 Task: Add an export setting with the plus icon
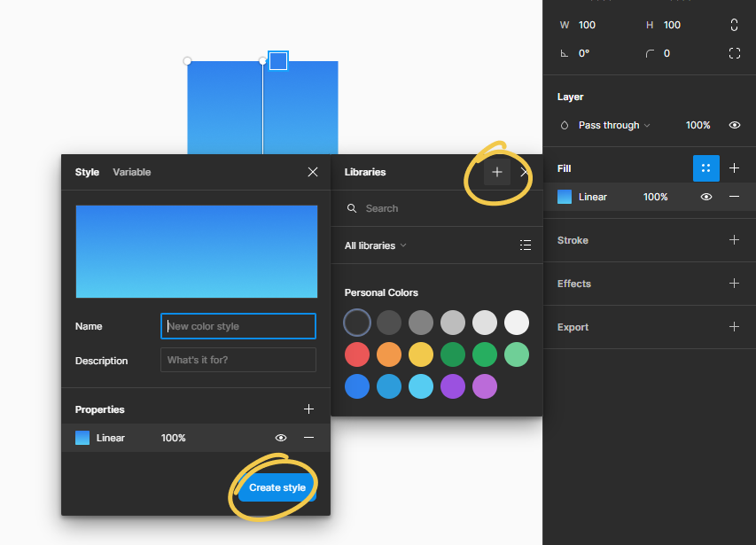click(x=734, y=327)
